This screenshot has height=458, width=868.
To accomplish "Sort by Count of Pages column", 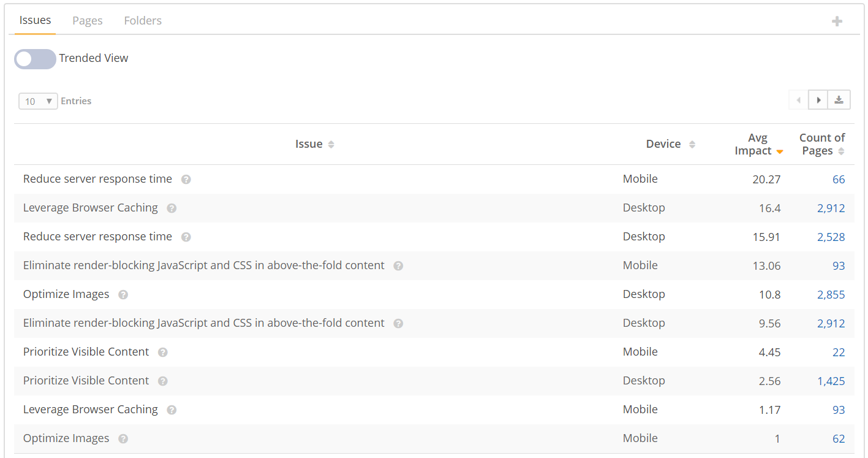I will click(x=822, y=144).
